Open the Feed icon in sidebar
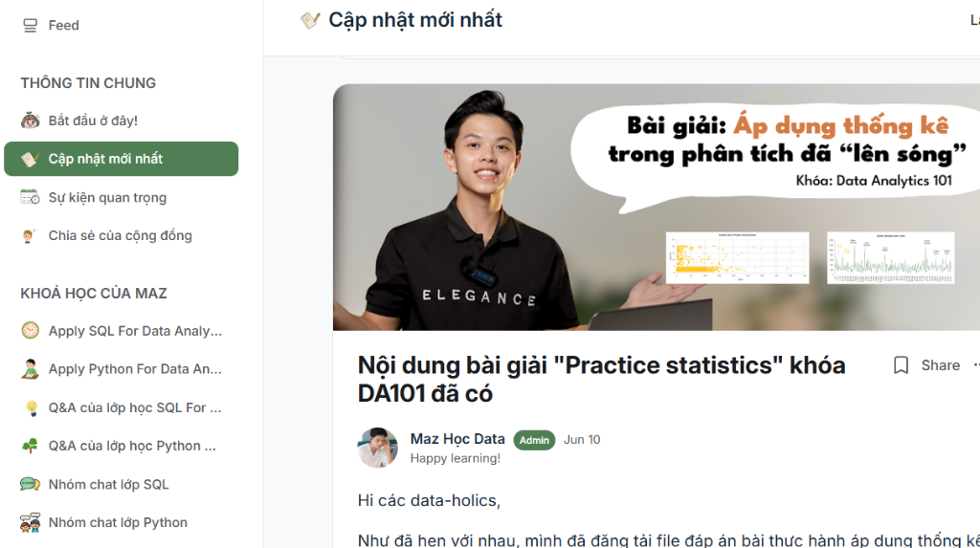Screen dimensions: 980x548 30,26
